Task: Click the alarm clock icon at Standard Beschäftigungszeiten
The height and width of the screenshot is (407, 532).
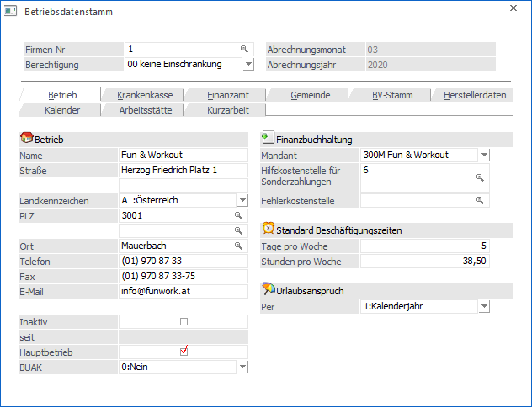Action: click(x=269, y=230)
